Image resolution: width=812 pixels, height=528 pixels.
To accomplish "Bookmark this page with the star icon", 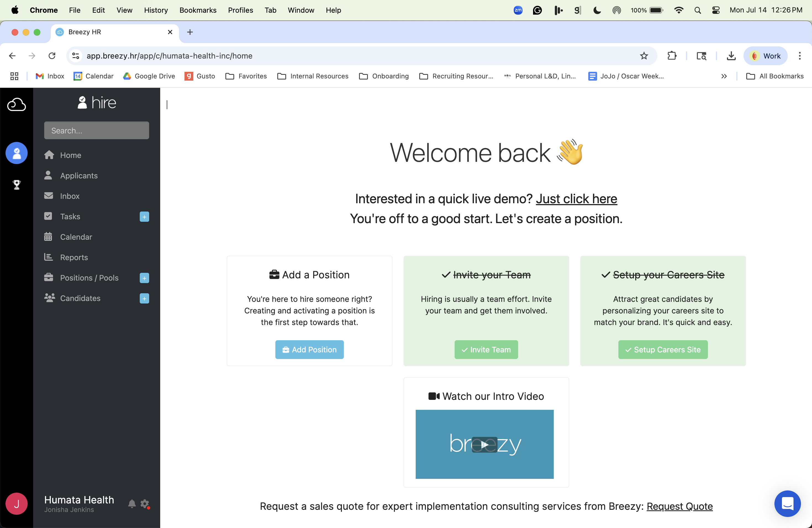I will (644, 56).
